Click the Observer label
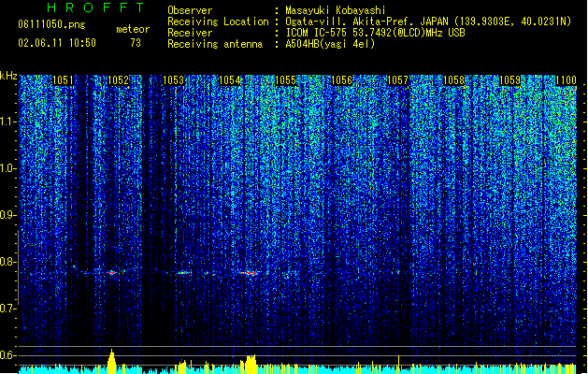The image size is (588, 374). 190,10
